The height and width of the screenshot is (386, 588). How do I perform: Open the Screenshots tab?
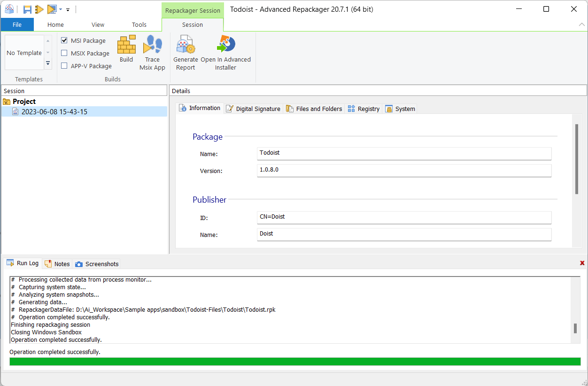point(97,264)
